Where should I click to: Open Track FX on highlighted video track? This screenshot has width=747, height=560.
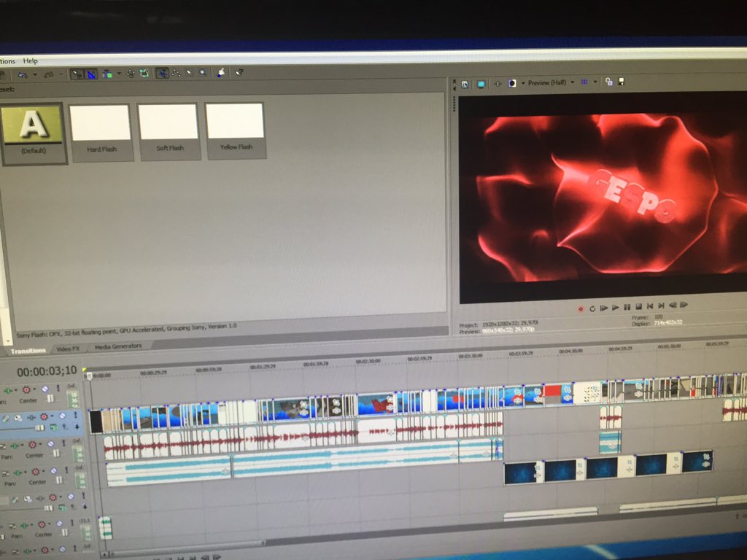point(31,418)
